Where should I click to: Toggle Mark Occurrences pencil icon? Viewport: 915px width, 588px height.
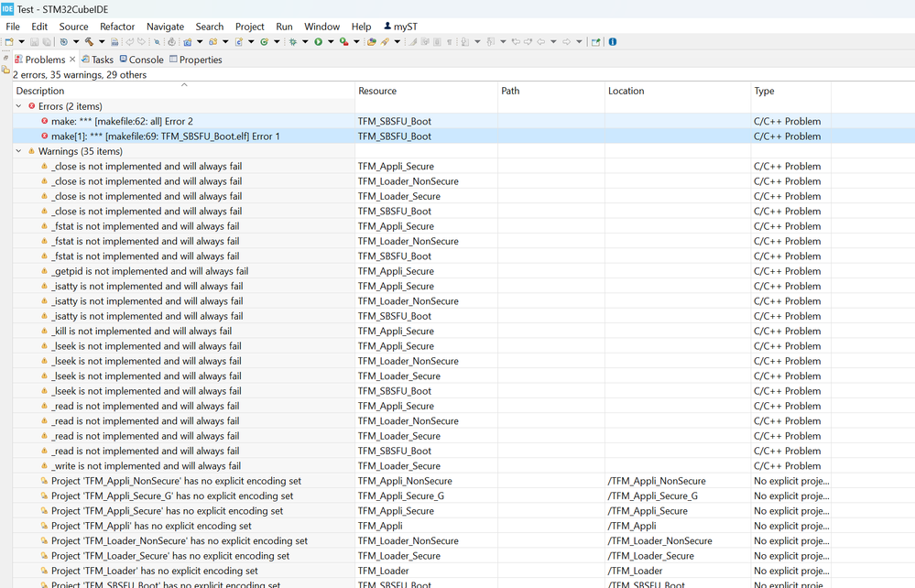[412, 42]
